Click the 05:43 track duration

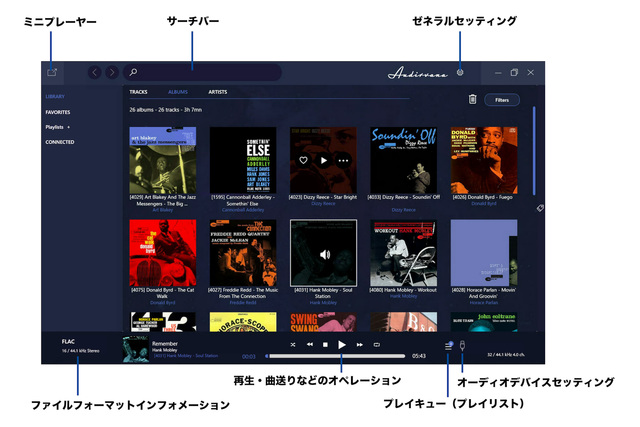click(419, 356)
